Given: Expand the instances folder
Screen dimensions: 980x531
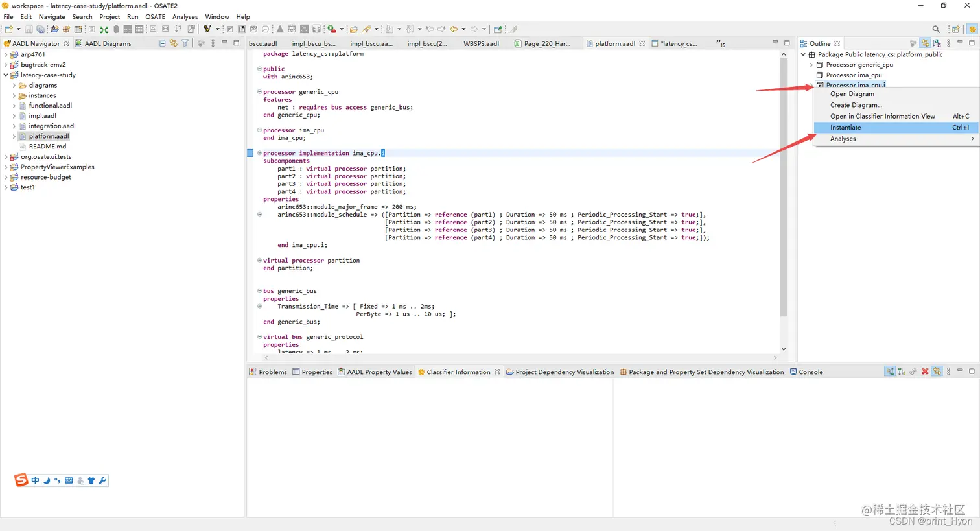Looking at the screenshot, I should coord(14,95).
